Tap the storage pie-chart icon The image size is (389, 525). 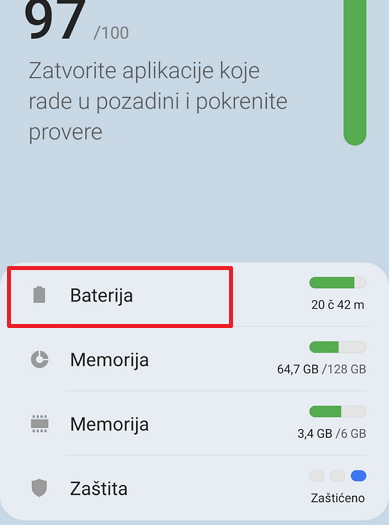[x=40, y=360]
